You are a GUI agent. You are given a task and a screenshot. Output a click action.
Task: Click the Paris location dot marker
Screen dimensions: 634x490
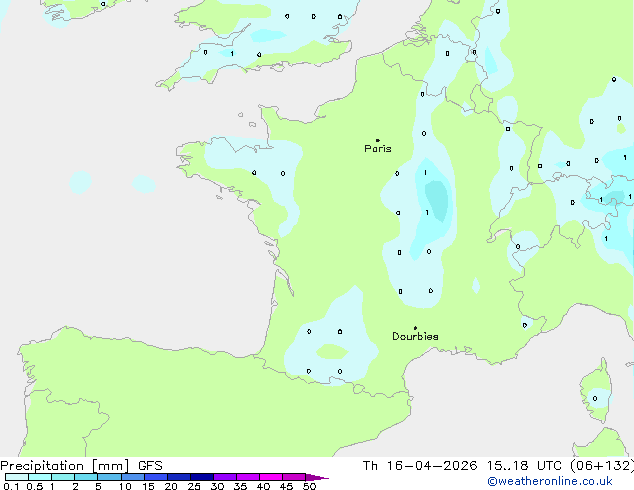point(378,140)
